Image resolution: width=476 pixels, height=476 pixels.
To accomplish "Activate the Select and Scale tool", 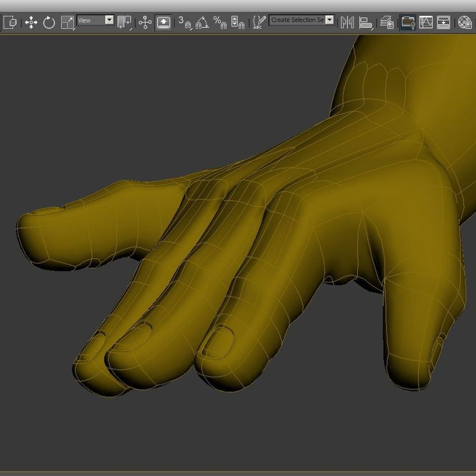I will (67, 23).
